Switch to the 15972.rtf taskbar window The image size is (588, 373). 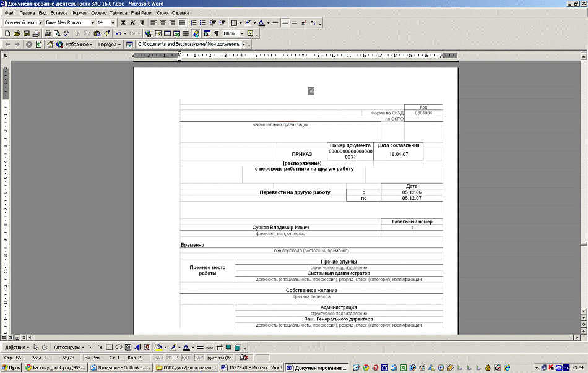(252, 367)
